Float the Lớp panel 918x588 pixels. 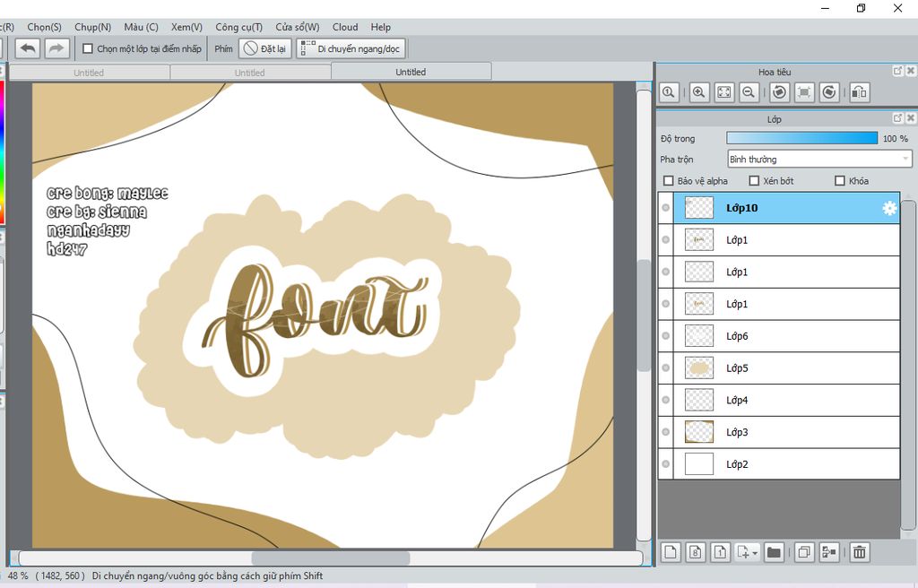[x=897, y=118]
